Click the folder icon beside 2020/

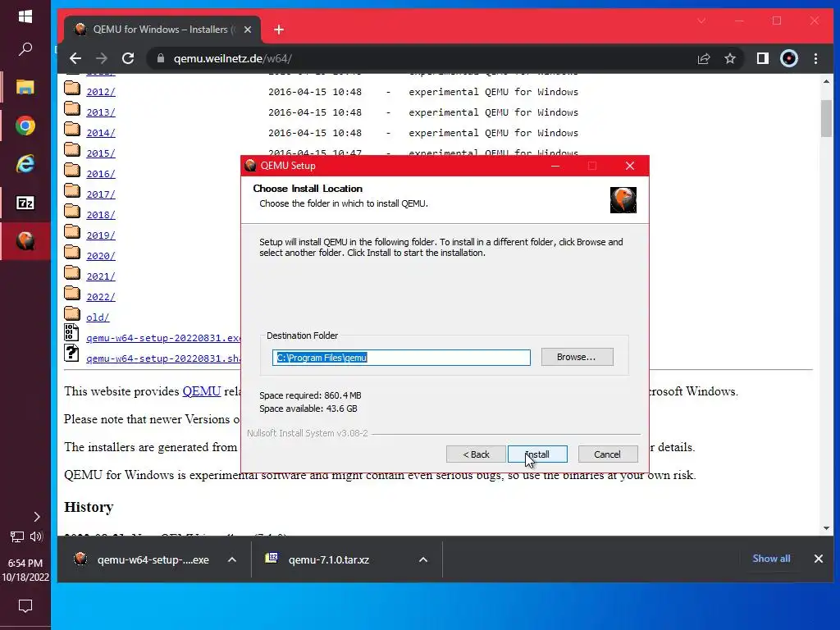point(72,252)
